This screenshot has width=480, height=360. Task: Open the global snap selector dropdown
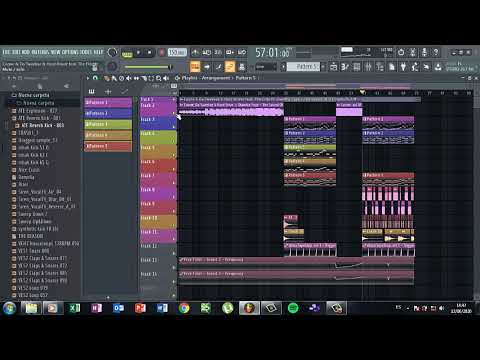(x=265, y=67)
